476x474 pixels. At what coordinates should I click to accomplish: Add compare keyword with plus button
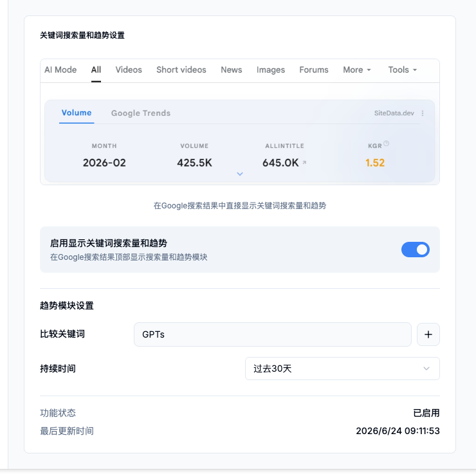(x=428, y=334)
